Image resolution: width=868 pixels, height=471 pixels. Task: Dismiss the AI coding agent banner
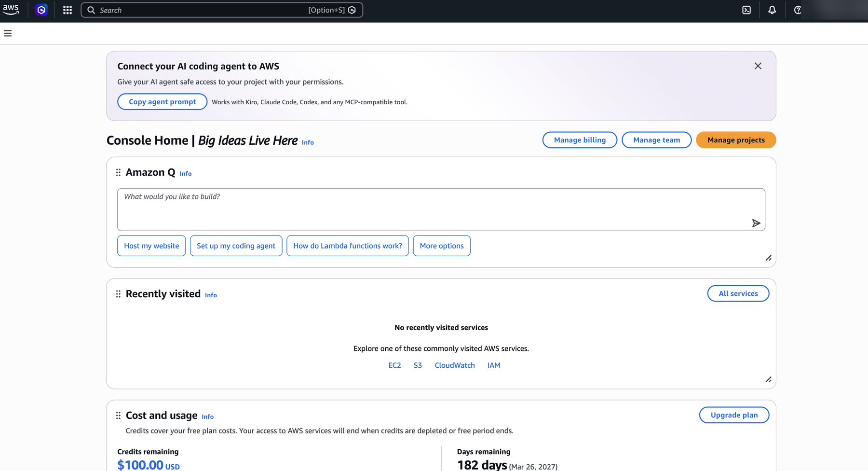[x=758, y=66]
